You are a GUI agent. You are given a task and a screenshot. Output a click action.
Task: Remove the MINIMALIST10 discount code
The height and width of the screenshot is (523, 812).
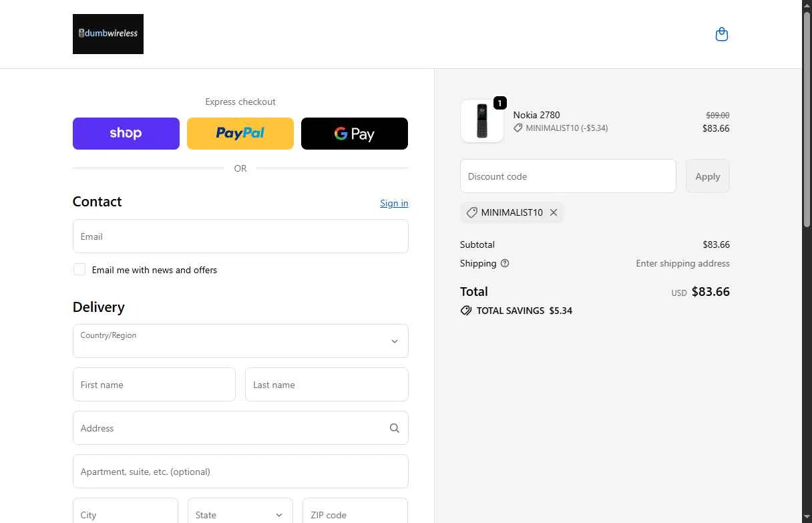click(554, 212)
